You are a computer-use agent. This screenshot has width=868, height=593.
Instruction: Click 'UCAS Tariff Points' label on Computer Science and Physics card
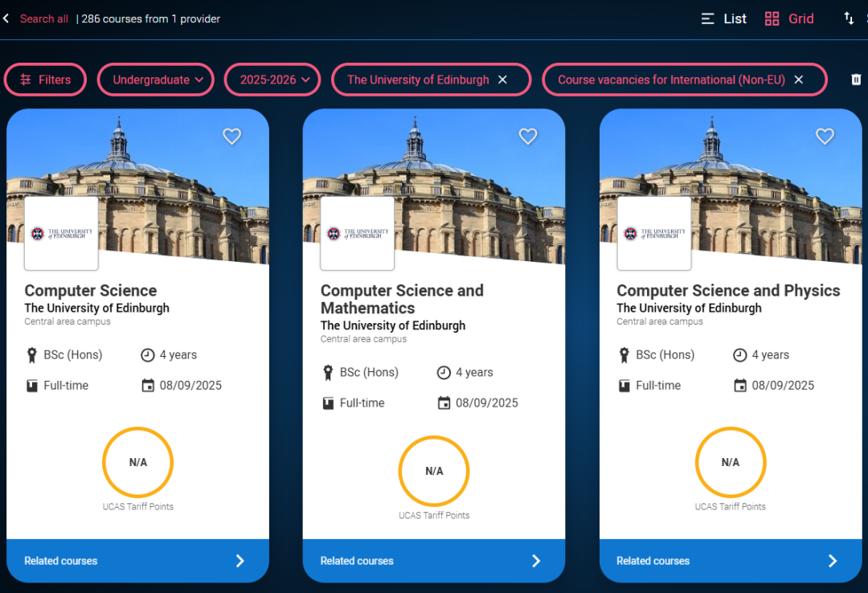point(730,507)
